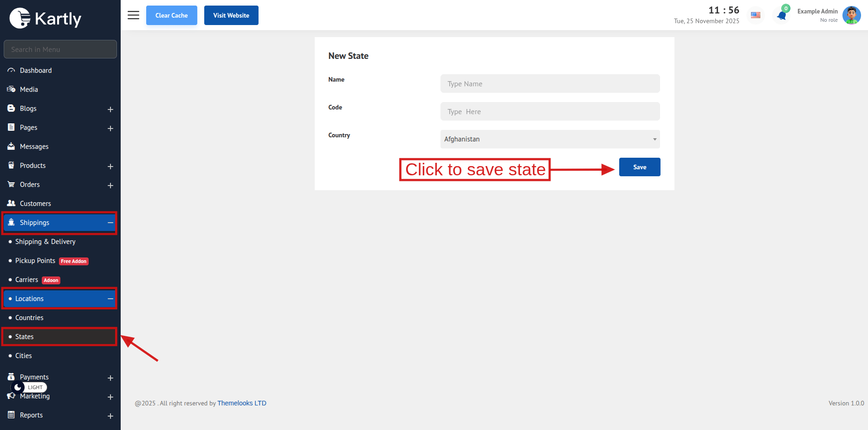868x430 pixels.
Task: Click the Media icon in sidebar
Action: click(x=11, y=90)
